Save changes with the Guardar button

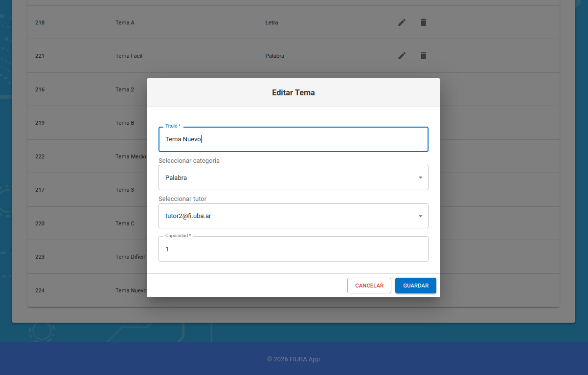tap(415, 286)
